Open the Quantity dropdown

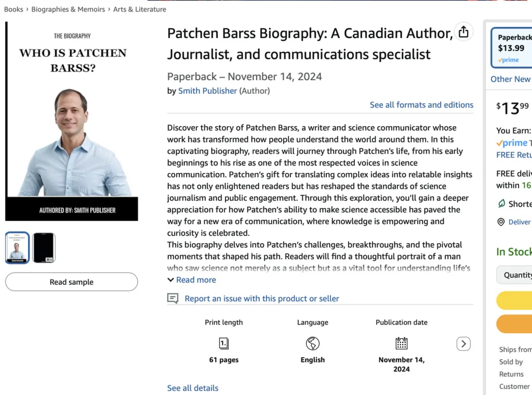[x=514, y=275]
